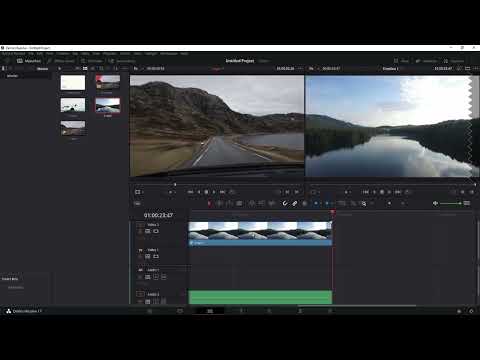This screenshot has width=480, height=360.
Task: Toggle loop playback in timeline viewer
Action: pyautogui.click(x=407, y=192)
